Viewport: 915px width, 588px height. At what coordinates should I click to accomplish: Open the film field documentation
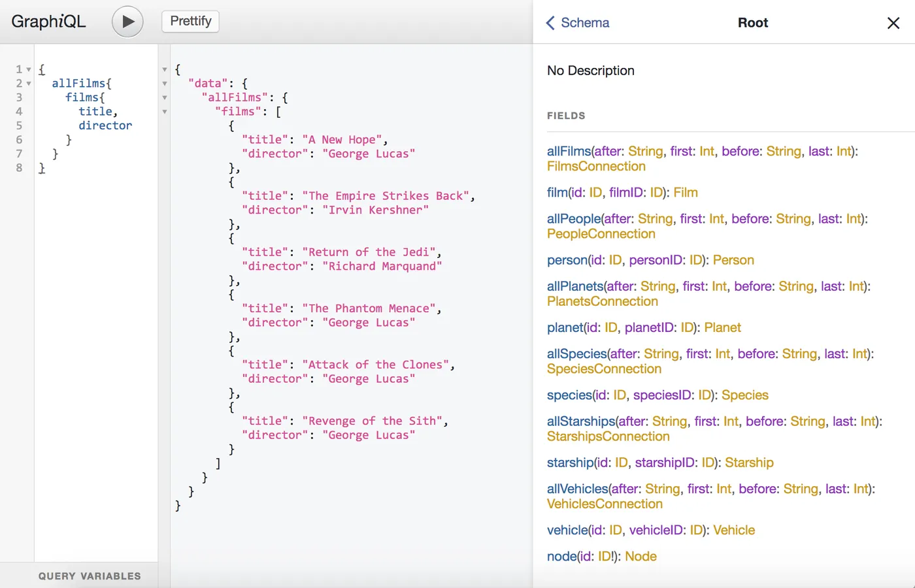[557, 193]
